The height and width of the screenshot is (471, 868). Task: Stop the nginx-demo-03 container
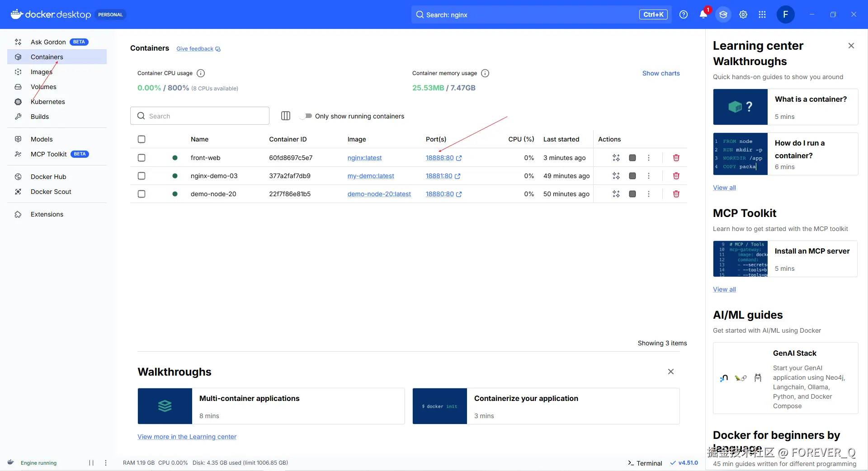coord(632,176)
